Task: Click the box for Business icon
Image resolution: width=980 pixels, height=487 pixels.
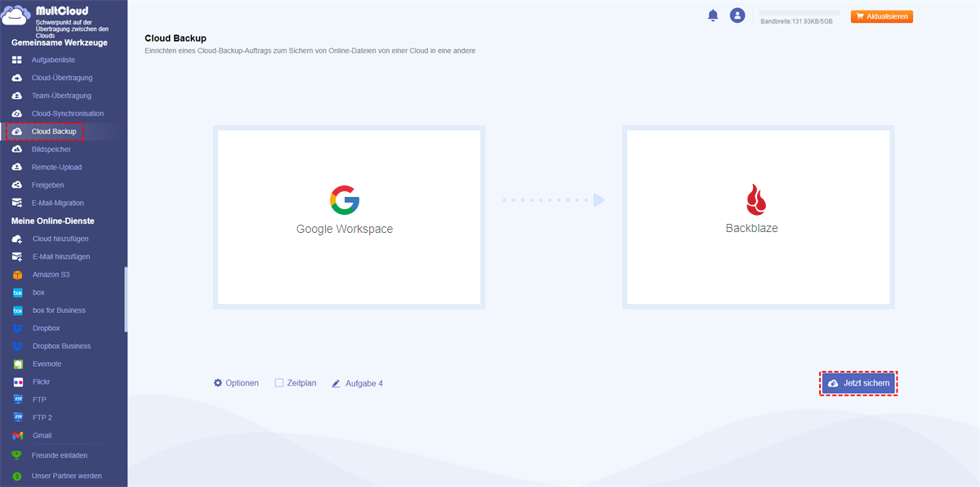Action: click(17, 311)
